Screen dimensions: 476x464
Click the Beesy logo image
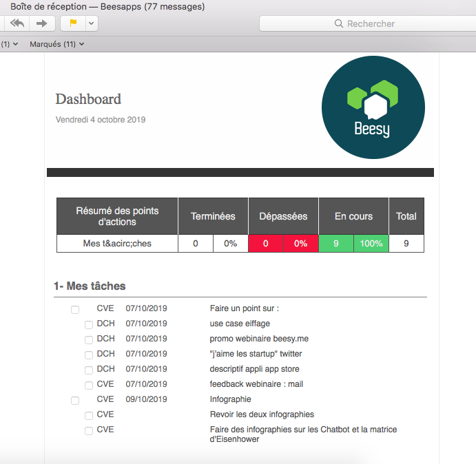[373, 107]
